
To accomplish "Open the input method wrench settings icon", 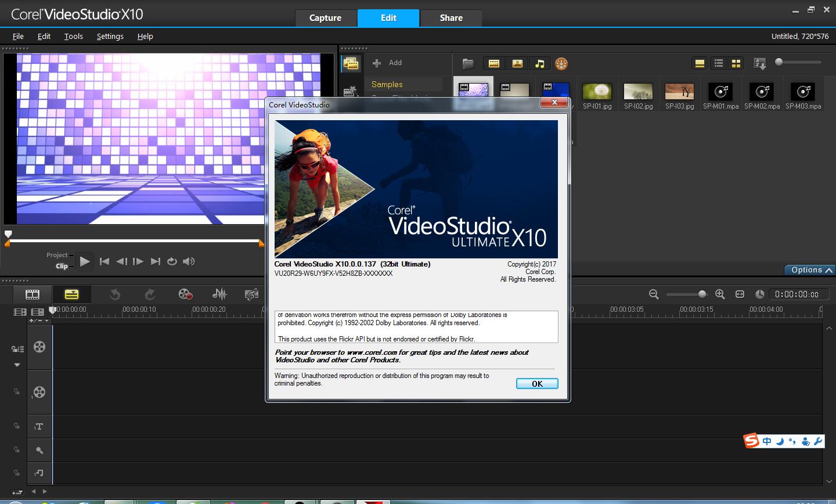I will click(x=818, y=441).
